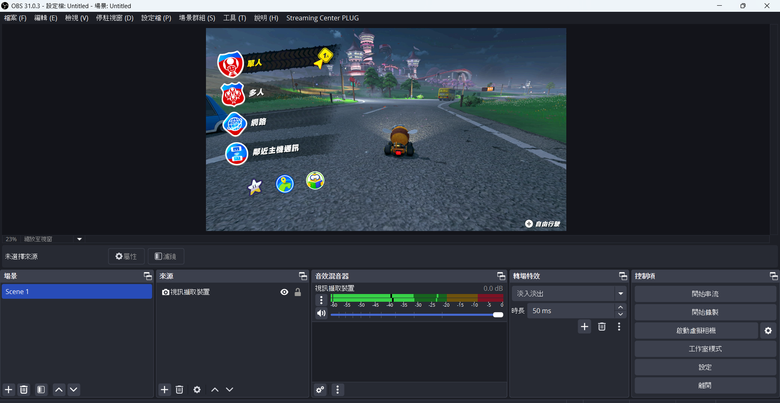Image resolution: width=780 pixels, height=403 pixels.
Task: Open the 檢視 (V) menu
Action: (77, 18)
